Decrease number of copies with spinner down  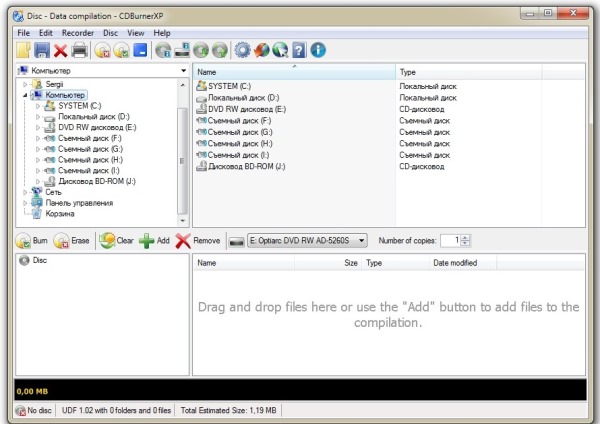click(465, 244)
